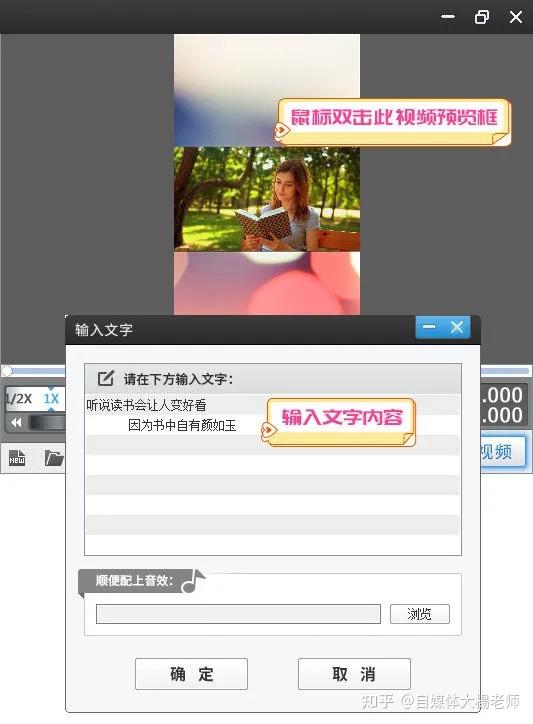
Task: Click the 确定 confirm button
Action: 191,674
